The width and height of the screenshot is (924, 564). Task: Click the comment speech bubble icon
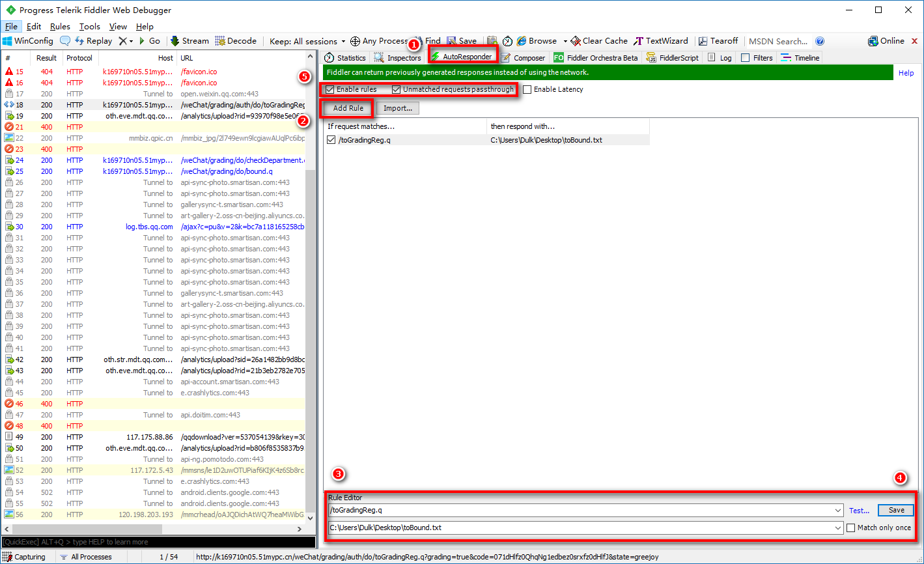[65, 41]
